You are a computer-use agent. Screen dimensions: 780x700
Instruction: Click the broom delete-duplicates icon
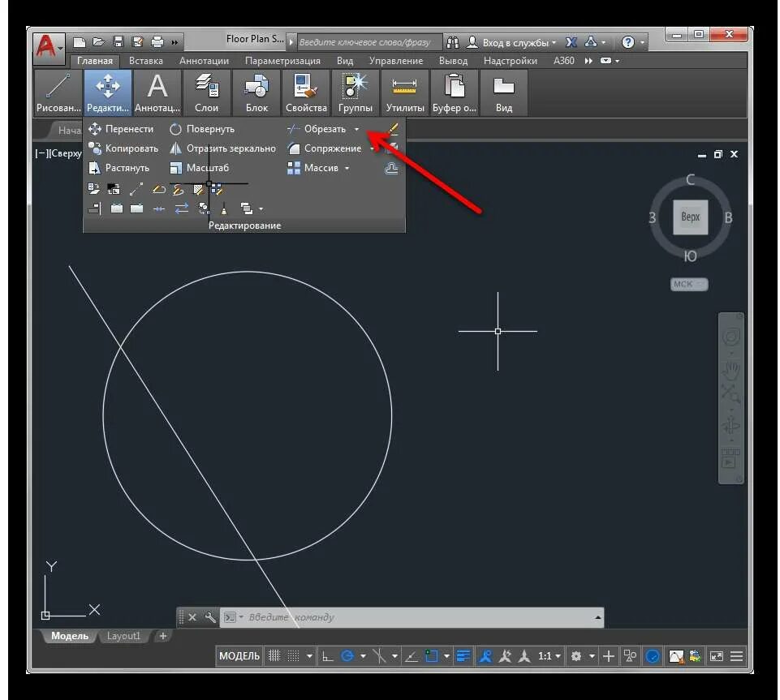[x=224, y=208]
